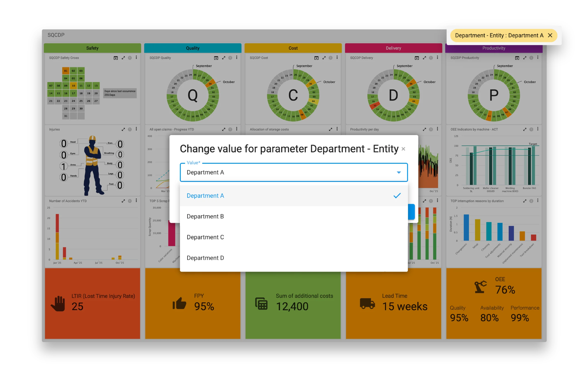
Task: Pick Department D in dropdown list
Action: [x=205, y=258]
